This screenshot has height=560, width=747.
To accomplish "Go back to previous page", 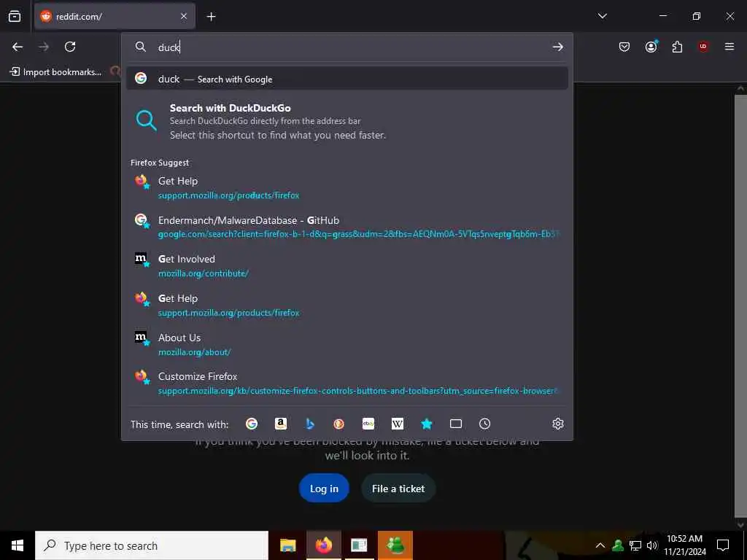I will 18,47.
